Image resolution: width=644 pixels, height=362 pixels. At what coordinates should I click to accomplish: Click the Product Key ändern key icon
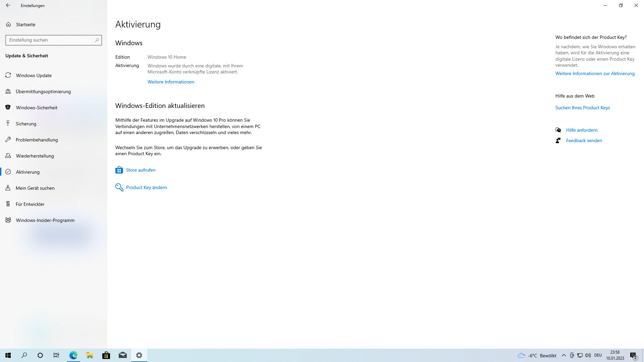coord(119,187)
